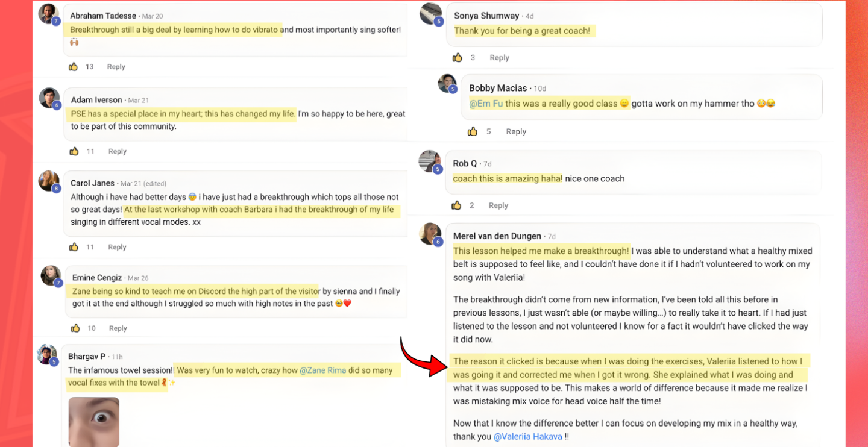Open the @Em Fu mention link
Viewport: 868px width, 447px height.
pyautogui.click(x=486, y=104)
